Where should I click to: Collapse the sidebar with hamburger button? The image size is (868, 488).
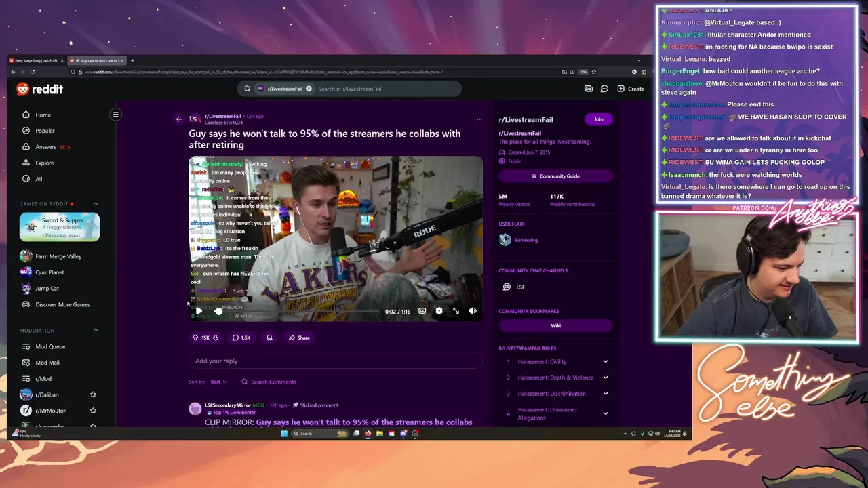pyautogui.click(x=116, y=115)
